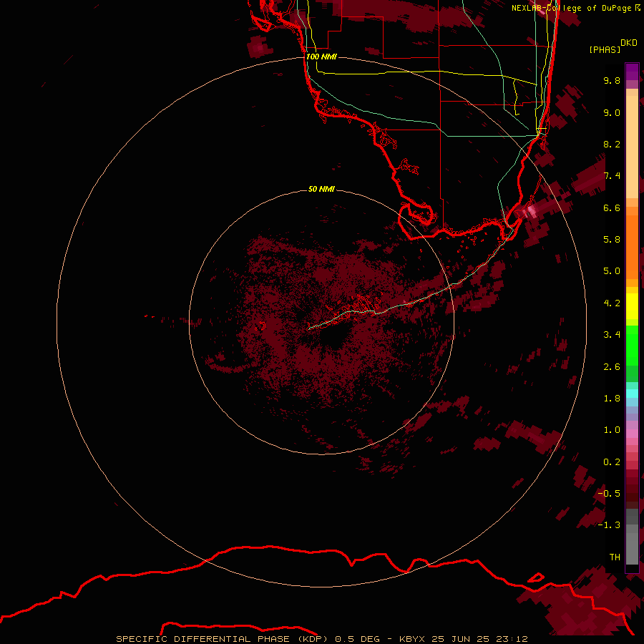The image size is (644, 644).
Task: Select the 1.0 scale value
Action: point(612,430)
